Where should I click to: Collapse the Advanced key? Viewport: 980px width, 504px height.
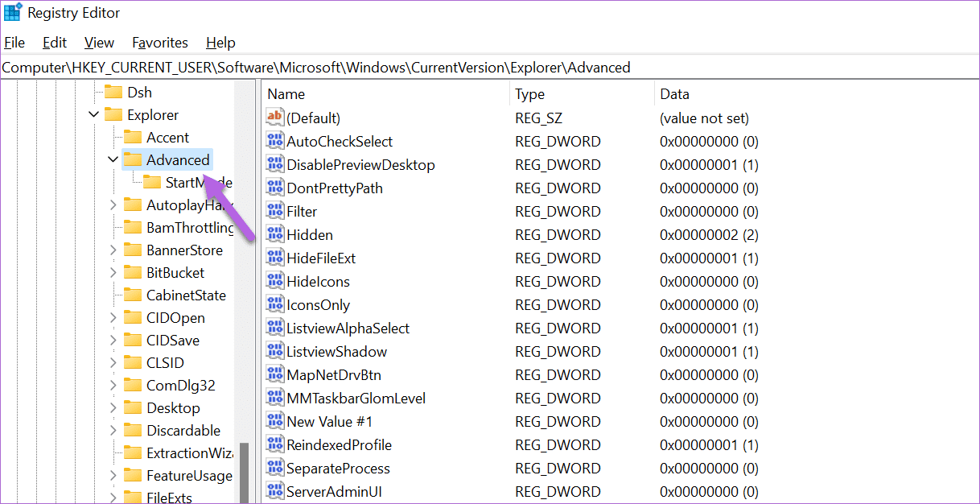(113, 160)
